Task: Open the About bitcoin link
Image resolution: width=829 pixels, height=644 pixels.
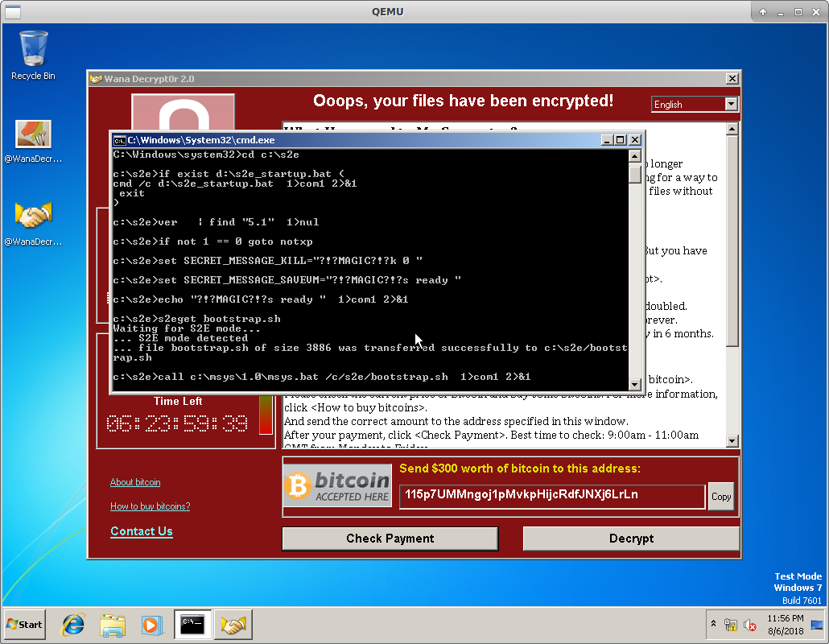Action: click(x=135, y=482)
